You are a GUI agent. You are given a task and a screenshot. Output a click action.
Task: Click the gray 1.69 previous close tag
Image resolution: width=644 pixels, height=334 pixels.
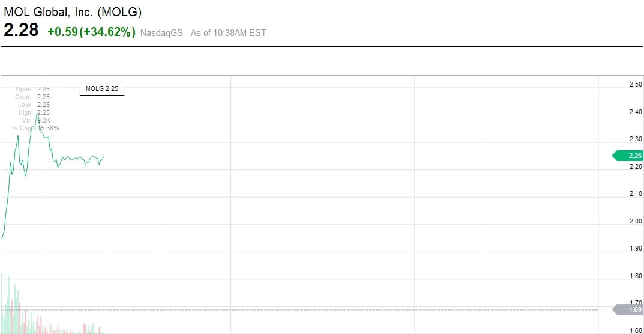[x=628, y=310]
